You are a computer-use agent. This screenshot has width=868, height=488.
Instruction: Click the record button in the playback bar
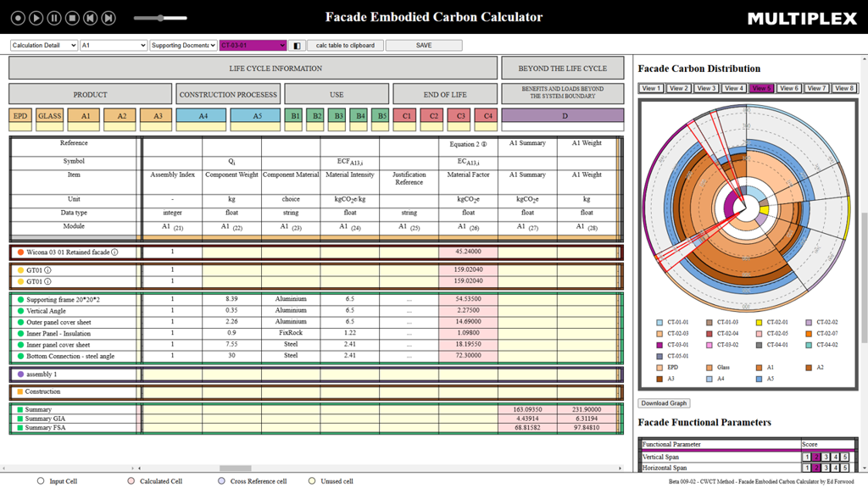click(18, 19)
